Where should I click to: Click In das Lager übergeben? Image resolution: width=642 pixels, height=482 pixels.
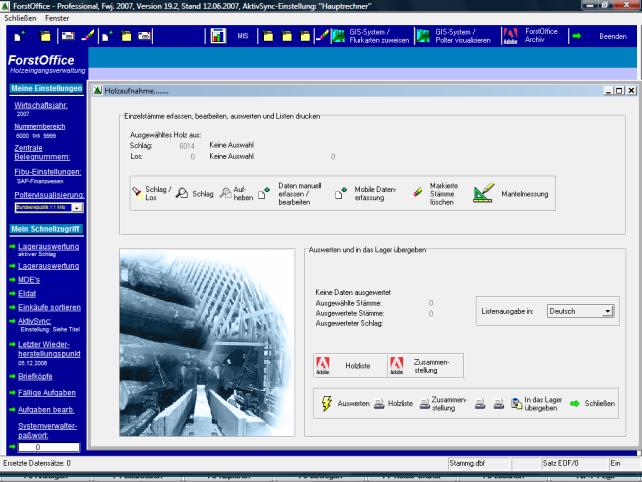click(x=536, y=403)
